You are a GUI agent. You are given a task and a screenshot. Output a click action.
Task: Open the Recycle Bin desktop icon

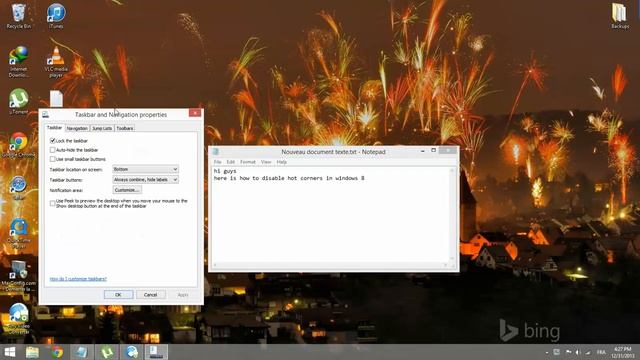pos(18,16)
